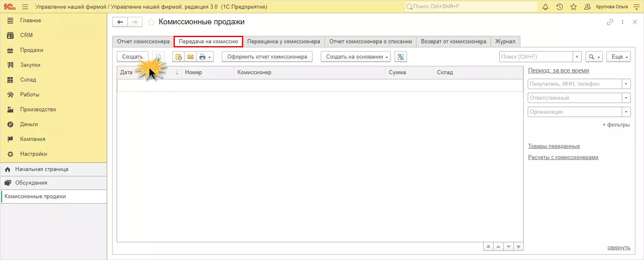This screenshot has width=644, height=260.
Task: Send document by email envelope icon
Action: tap(190, 57)
